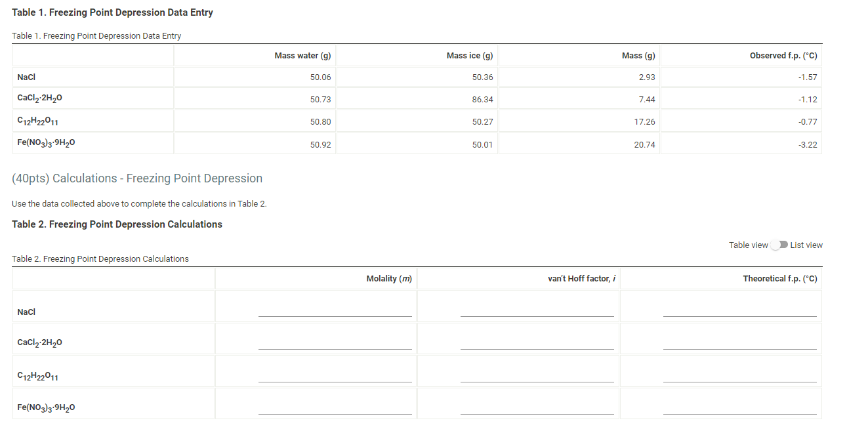Select the Mass ice value 86.34
The width and height of the screenshot is (868, 431).
(x=483, y=99)
